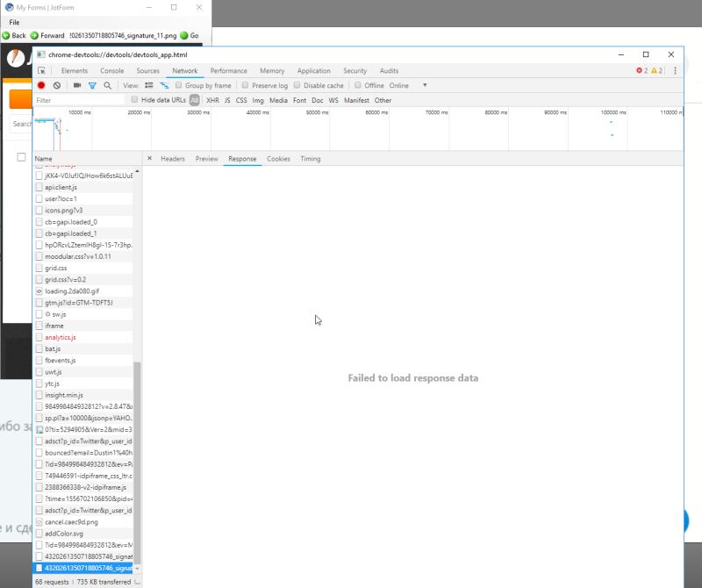Clear the network requests log
The height and width of the screenshot is (588, 702).
coord(58,85)
